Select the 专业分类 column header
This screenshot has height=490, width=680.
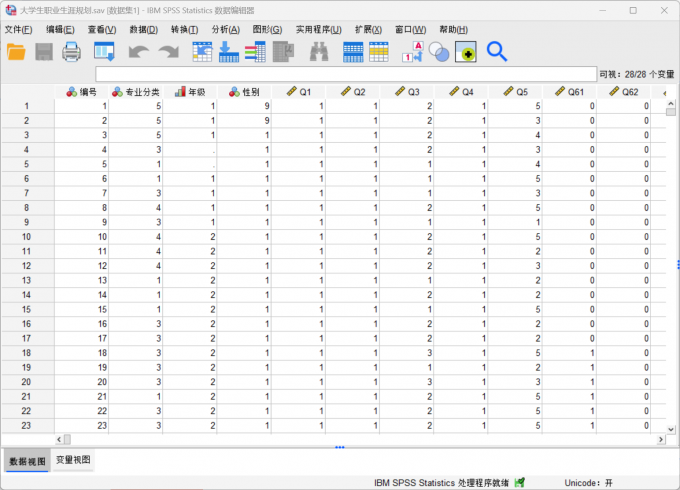tap(136, 92)
